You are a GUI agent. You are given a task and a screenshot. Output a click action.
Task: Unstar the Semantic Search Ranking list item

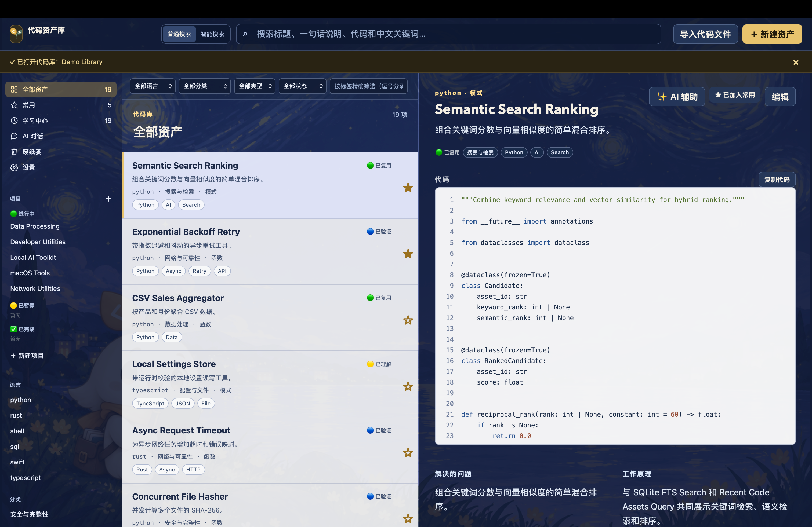(x=408, y=188)
